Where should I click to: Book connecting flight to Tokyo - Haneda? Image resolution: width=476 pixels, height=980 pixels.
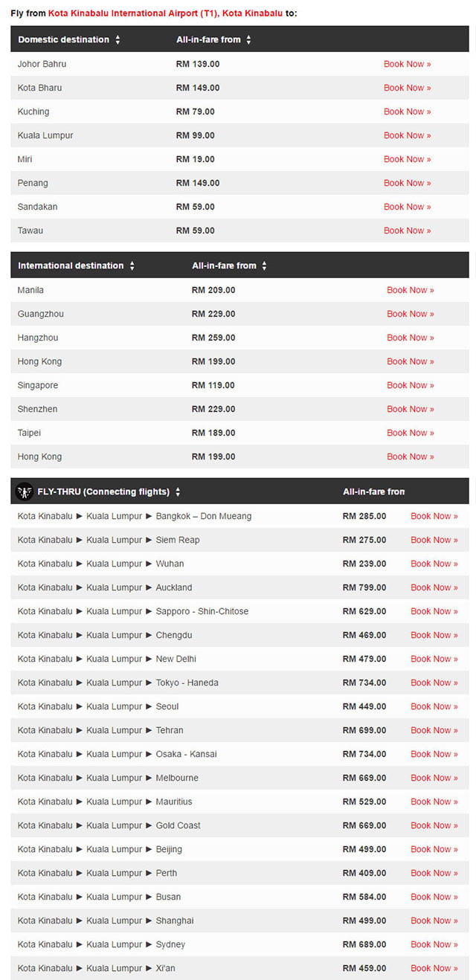coord(434,683)
